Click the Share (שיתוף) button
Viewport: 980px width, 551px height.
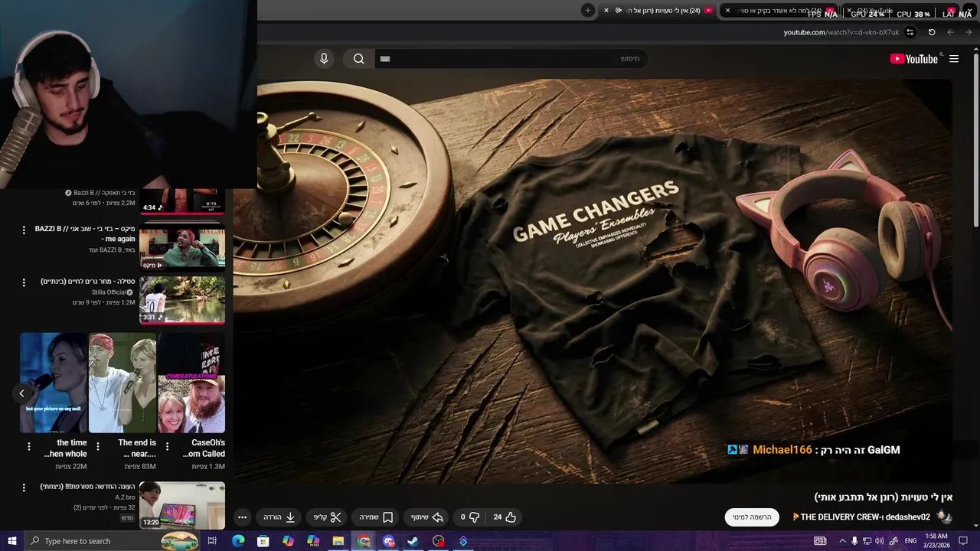pyautogui.click(x=427, y=517)
